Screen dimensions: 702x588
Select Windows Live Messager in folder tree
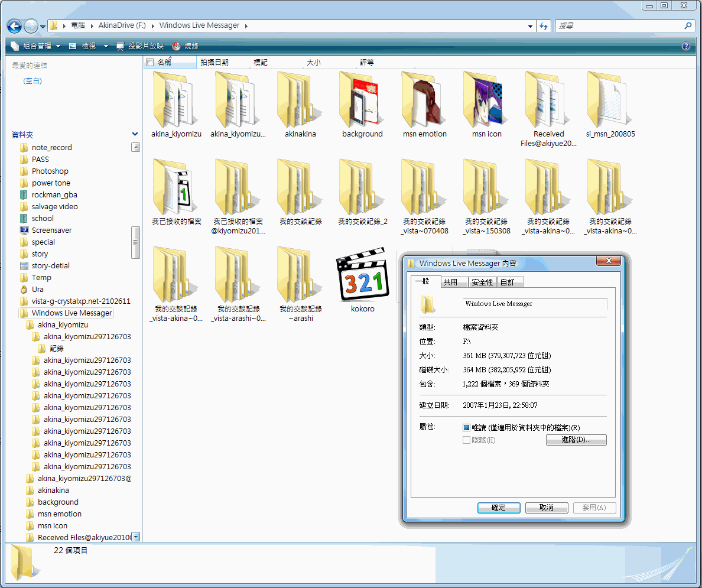point(66,313)
